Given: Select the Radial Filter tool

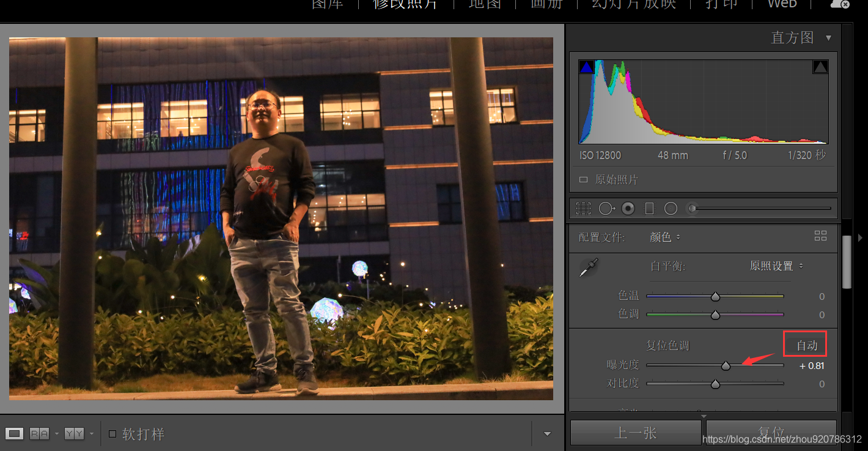Looking at the screenshot, I should pyautogui.click(x=671, y=209).
